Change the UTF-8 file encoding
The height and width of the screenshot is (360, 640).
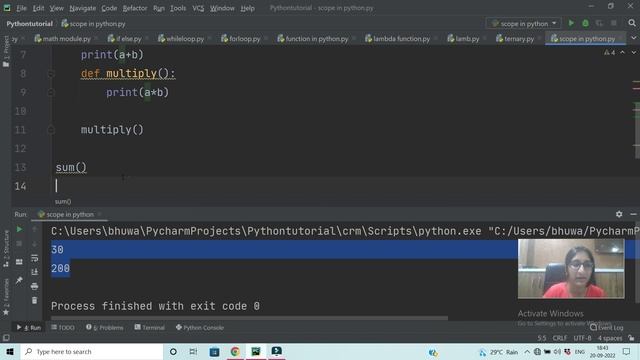[582, 338]
